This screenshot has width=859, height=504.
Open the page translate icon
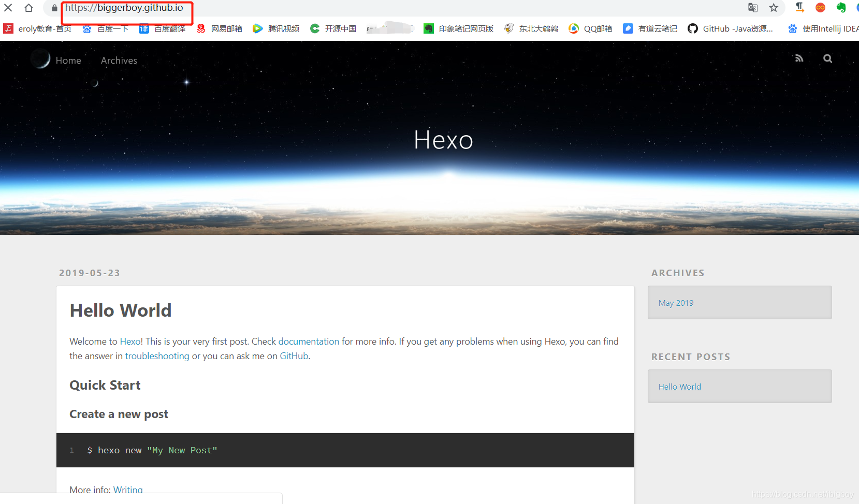pos(753,8)
